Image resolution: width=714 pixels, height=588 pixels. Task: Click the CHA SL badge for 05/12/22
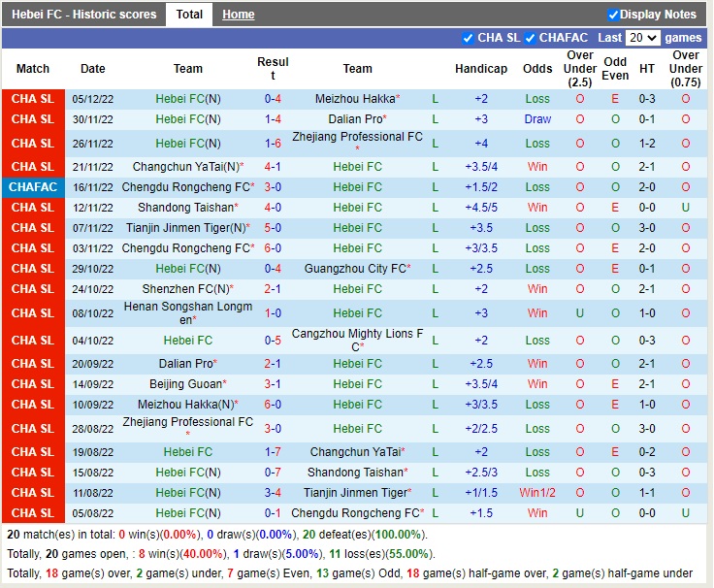tap(33, 99)
